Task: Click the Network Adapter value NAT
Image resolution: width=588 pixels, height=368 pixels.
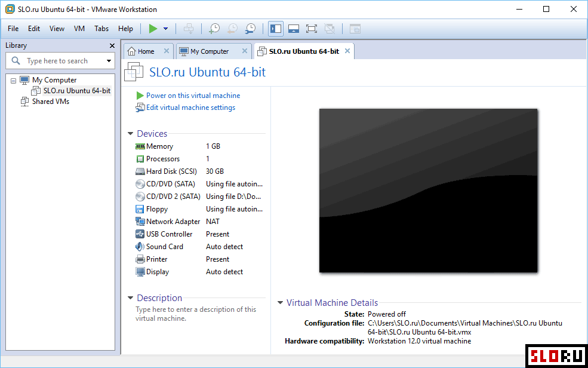Action: (213, 222)
